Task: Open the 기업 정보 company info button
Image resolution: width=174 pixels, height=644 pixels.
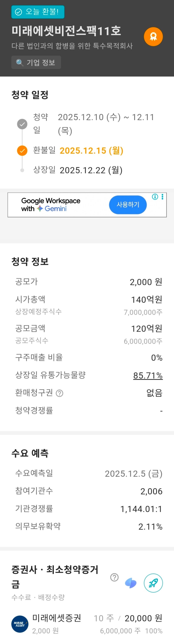Action: (x=36, y=62)
